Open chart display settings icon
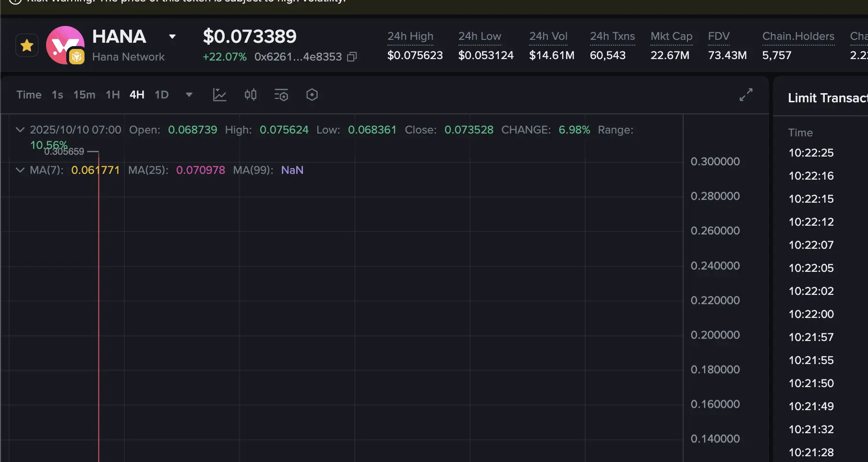 click(281, 95)
